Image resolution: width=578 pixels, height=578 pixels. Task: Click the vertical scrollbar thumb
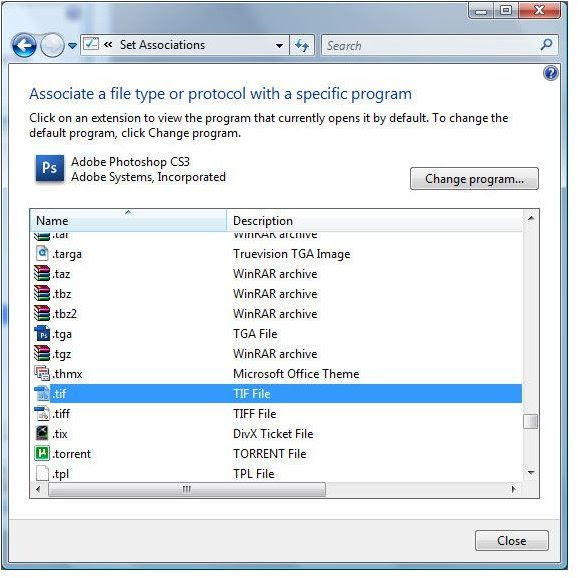[x=530, y=422]
